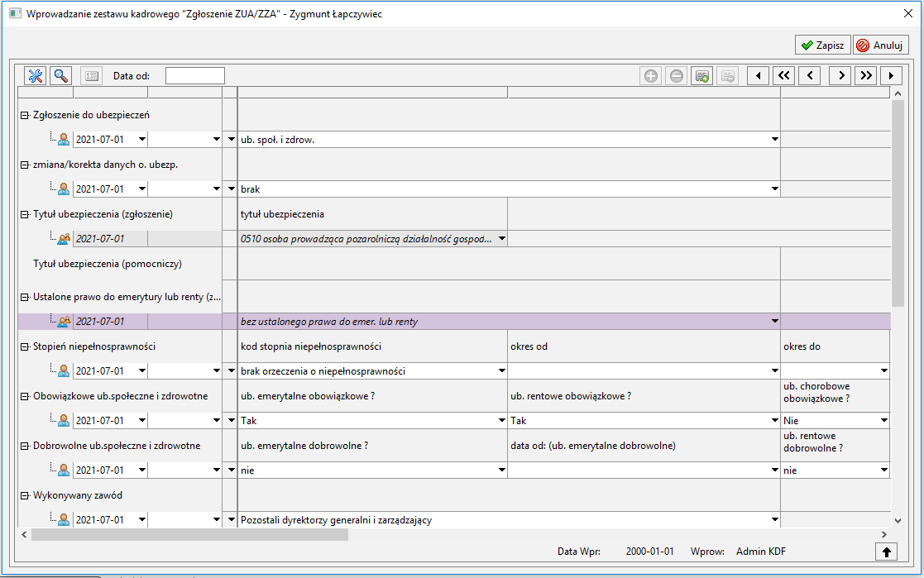Screen dimensions: 924x578
Task: Open the ub. społ. i zdrow. dropdown
Action: [x=775, y=140]
